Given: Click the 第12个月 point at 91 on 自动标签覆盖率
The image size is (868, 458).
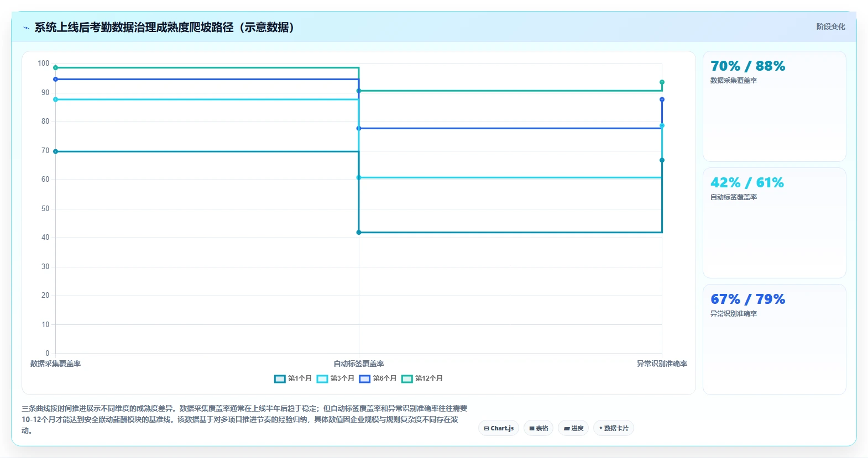Looking at the screenshot, I should (x=359, y=91).
